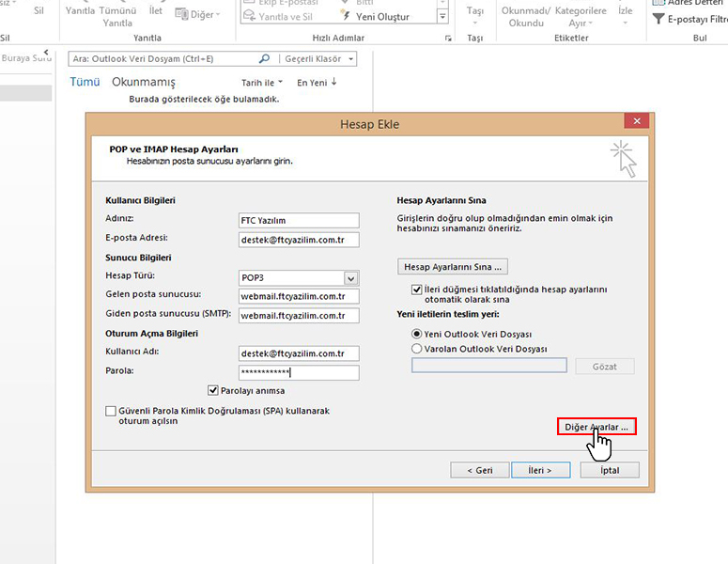Uncheck automatic account settings test checkbox
This screenshot has height=564, width=728.
point(417,290)
